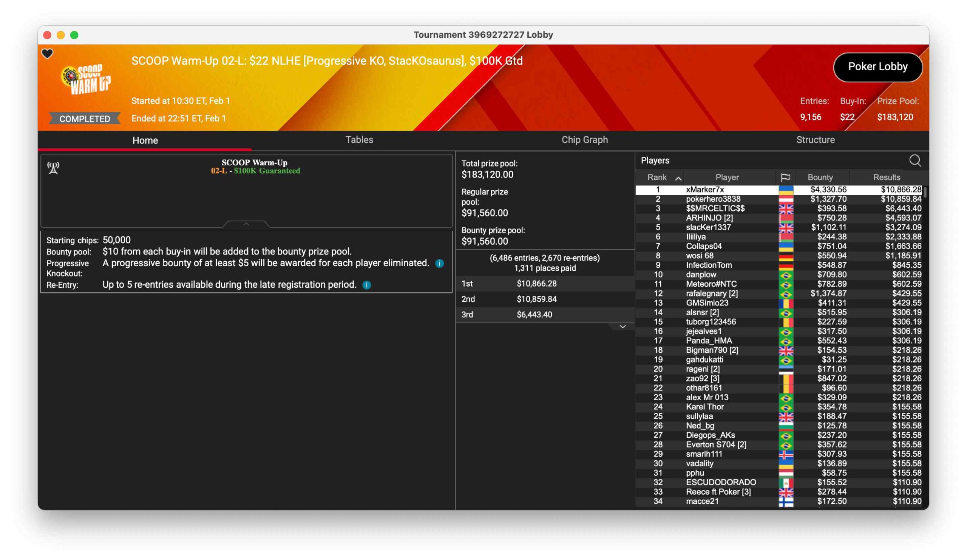Sort players by Bounty column
Screen dimensions: 967x560
820,177
